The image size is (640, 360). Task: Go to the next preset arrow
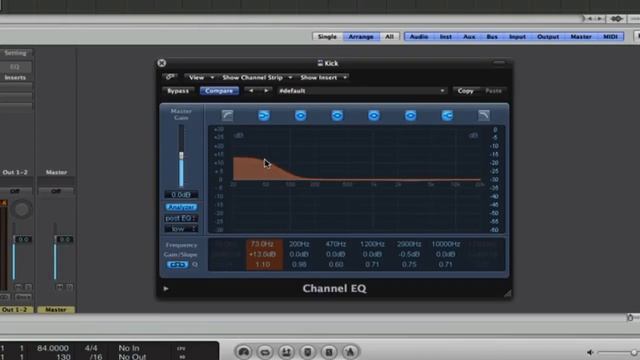(266, 91)
